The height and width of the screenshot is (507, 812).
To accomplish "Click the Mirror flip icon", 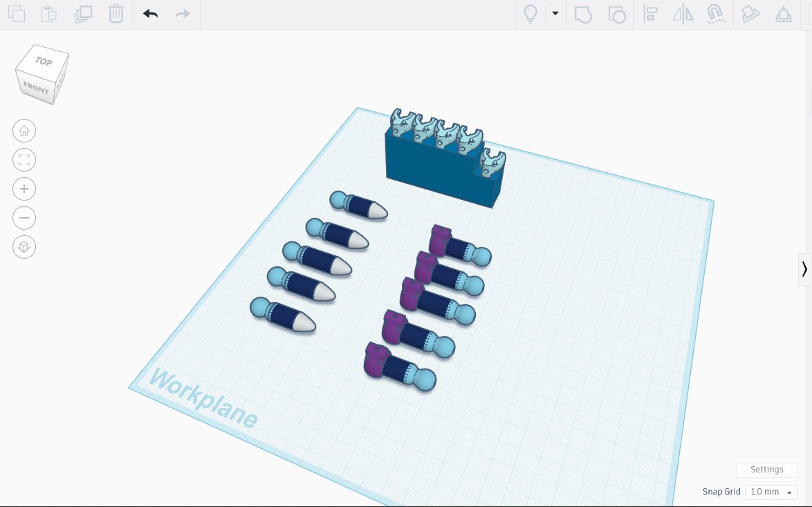I will click(683, 14).
